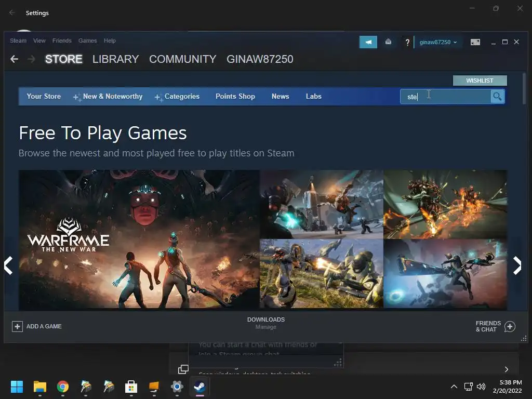532x399 pixels.
Task: Click the Downloads Manage link
Action: coord(265,327)
